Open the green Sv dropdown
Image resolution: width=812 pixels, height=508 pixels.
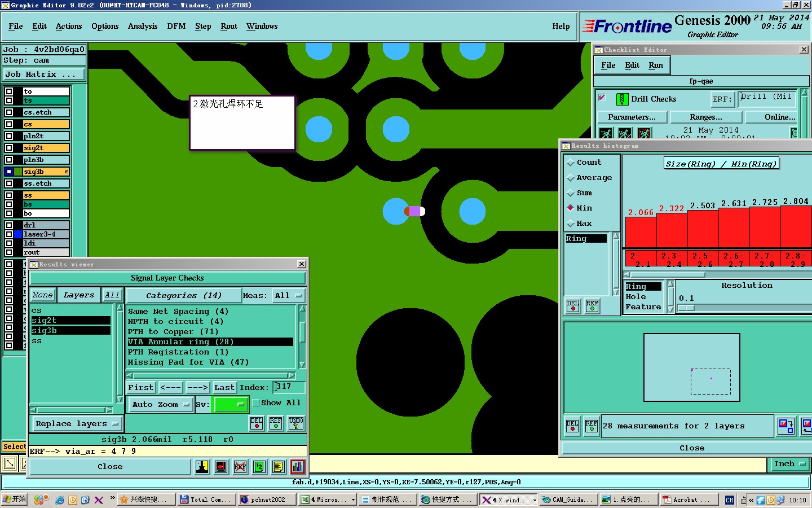(x=230, y=404)
